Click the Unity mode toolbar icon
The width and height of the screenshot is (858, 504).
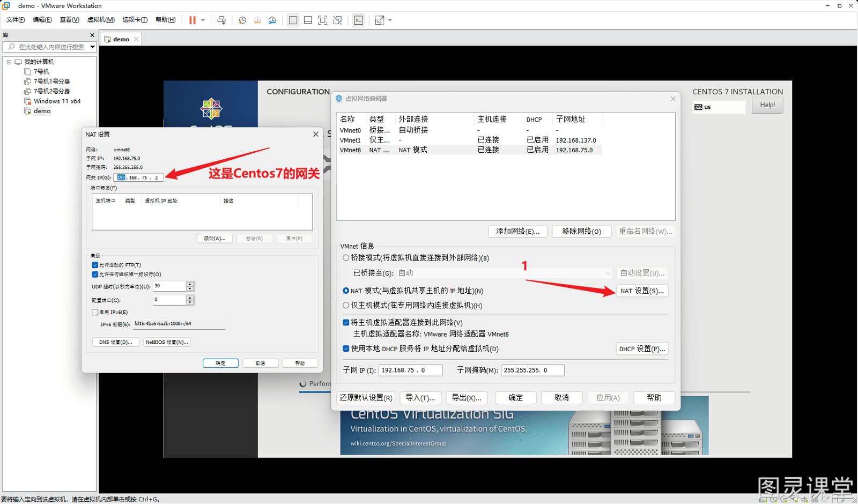[337, 20]
